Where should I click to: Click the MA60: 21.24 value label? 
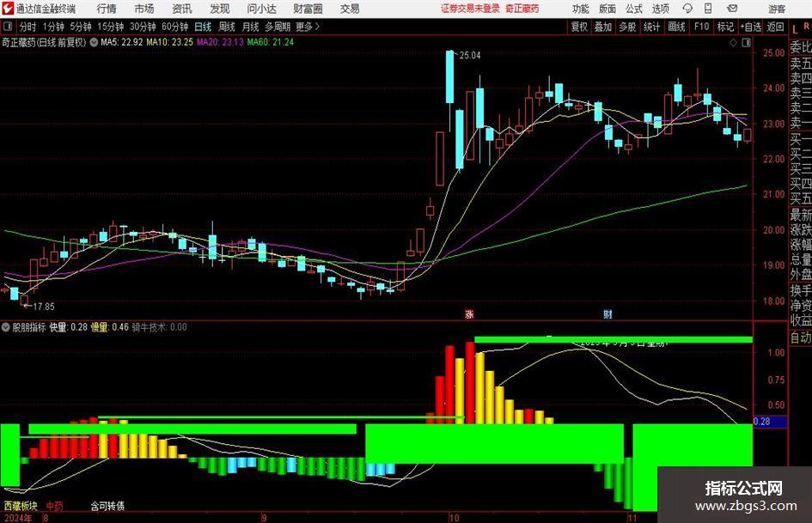click(271, 42)
